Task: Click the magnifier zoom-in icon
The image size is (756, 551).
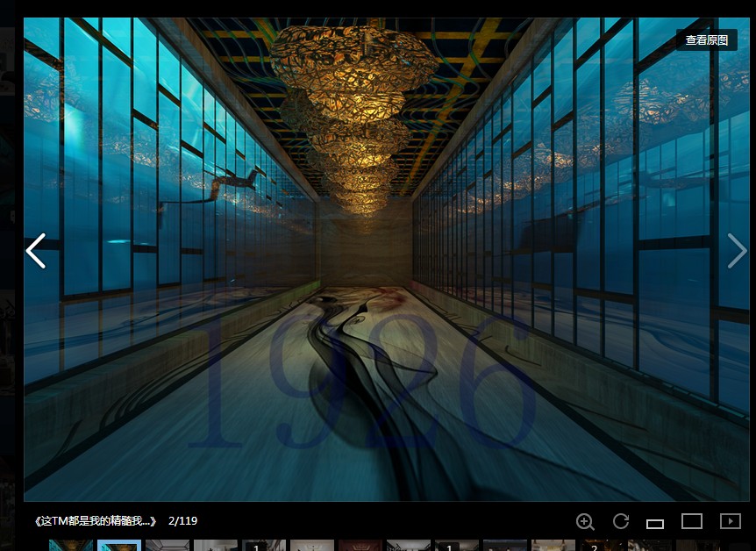Action: click(585, 521)
